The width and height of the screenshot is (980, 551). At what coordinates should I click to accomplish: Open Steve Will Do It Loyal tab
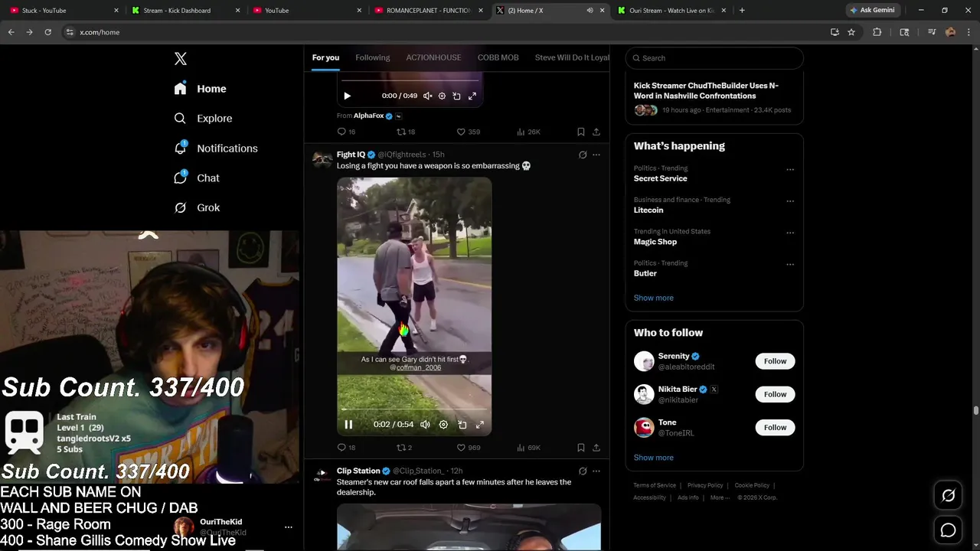pyautogui.click(x=572, y=57)
